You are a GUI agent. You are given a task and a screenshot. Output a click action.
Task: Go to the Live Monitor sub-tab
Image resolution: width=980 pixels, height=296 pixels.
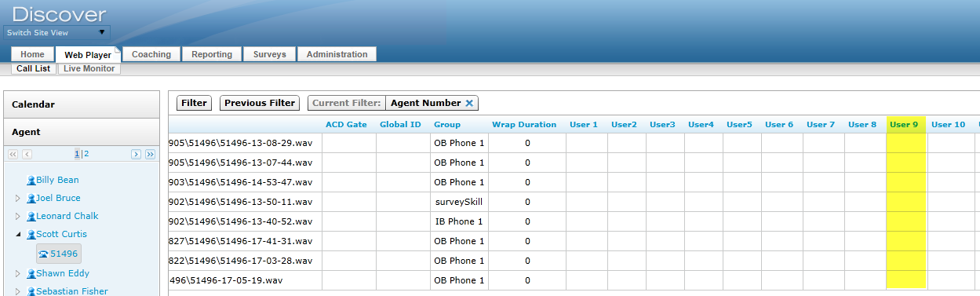(89, 69)
